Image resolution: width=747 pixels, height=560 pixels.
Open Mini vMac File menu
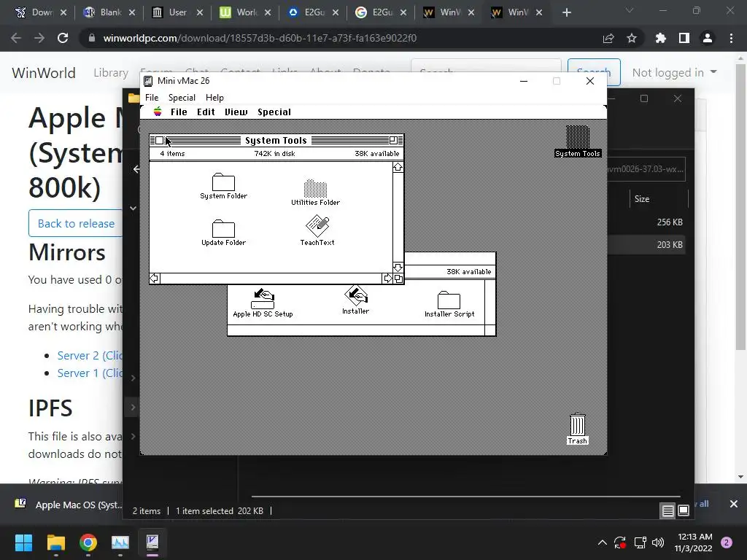(x=152, y=97)
